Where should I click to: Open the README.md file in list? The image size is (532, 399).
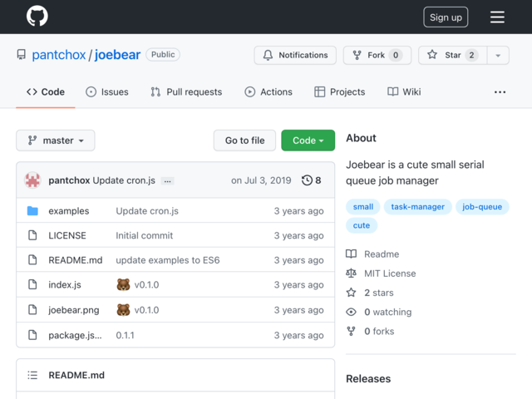76,260
